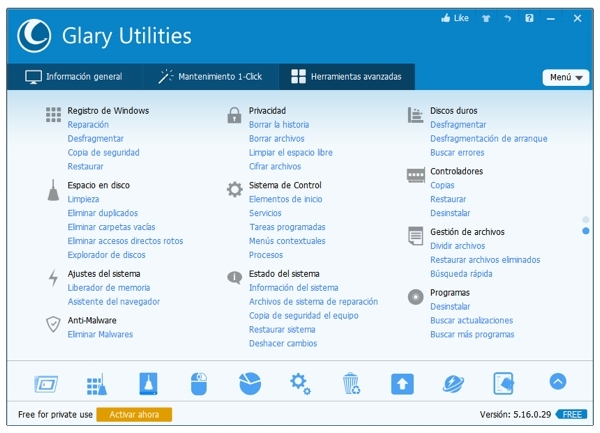This screenshot has height=433, width=600.
Task: Click the Privacidad padlock icon
Action: click(x=234, y=115)
